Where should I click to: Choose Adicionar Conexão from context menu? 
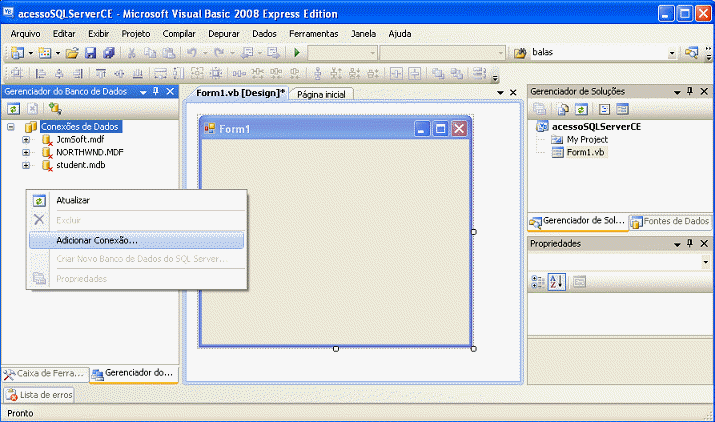pos(136,240)
